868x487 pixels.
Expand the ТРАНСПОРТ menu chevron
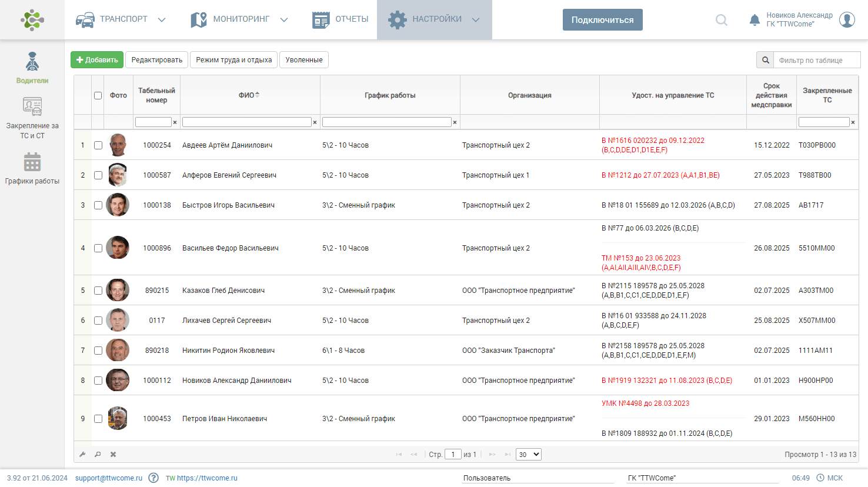[x=162, y=20]
